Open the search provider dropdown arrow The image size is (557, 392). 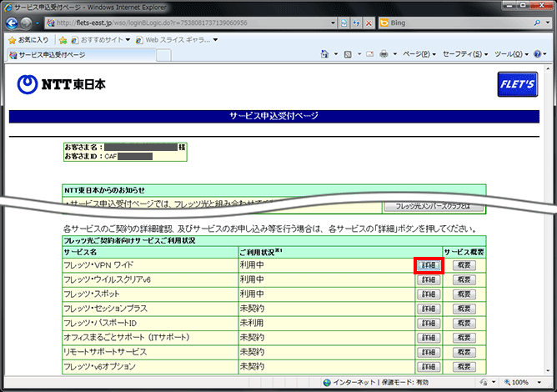(x=548, y=23)
